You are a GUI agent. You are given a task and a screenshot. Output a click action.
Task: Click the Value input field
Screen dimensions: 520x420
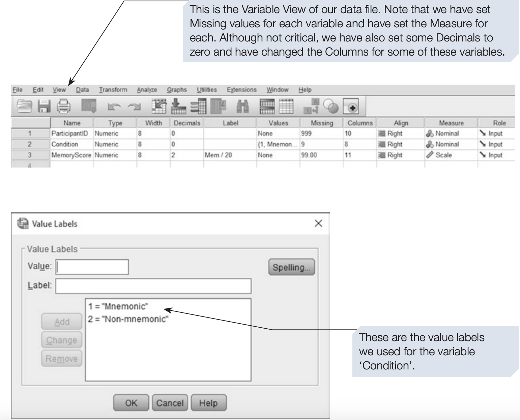click(92, 267)
